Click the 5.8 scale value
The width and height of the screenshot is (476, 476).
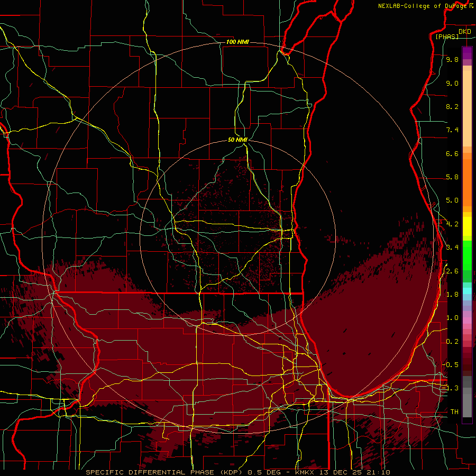452,177
